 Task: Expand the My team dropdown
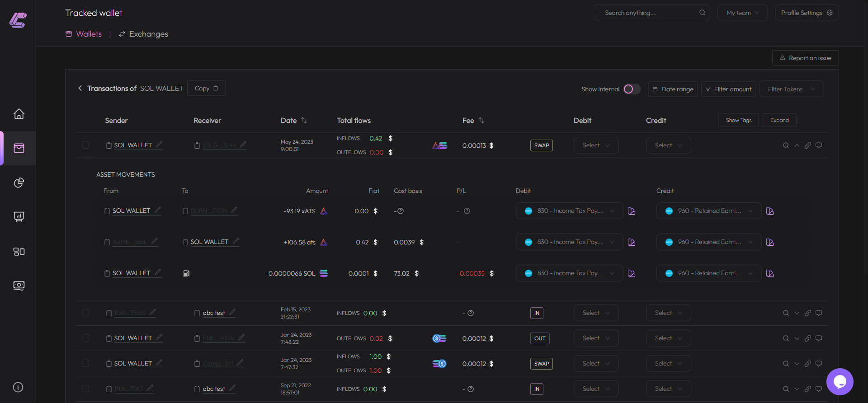742,13
